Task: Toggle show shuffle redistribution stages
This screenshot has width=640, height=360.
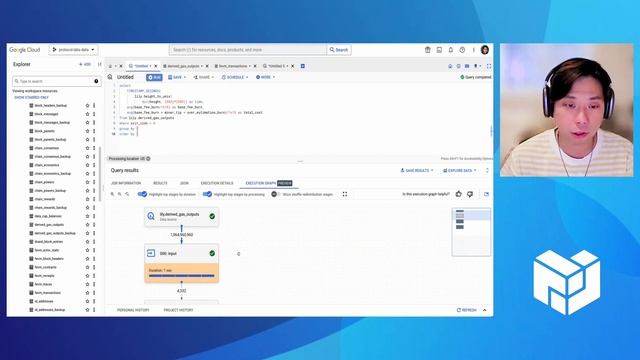Action: 276,194
